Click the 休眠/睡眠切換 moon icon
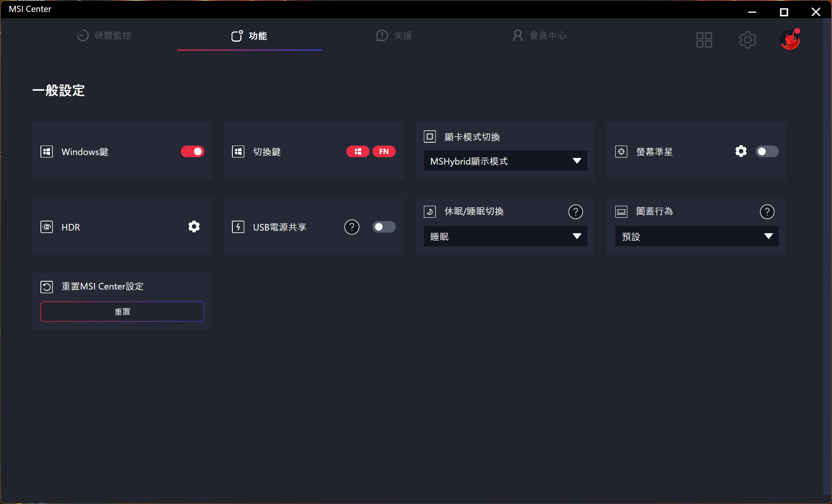The width and height of the screenshot is (832, 504). (430, 212)
